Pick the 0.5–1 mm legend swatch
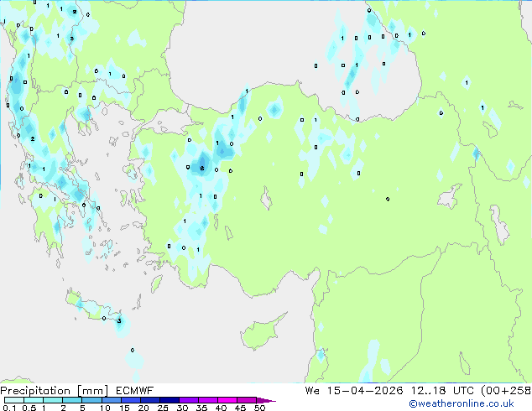Screen dimensions: 532x411 point(34,400)
